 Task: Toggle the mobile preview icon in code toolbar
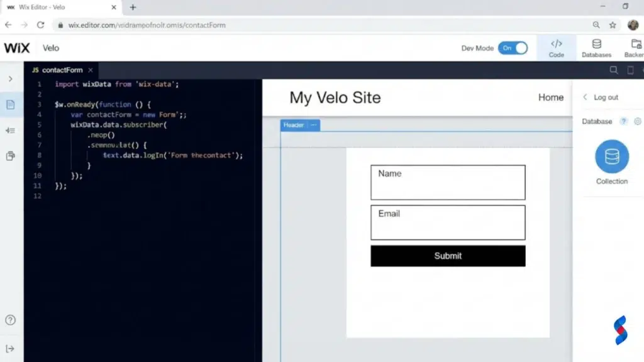click(x=630, y=70)
